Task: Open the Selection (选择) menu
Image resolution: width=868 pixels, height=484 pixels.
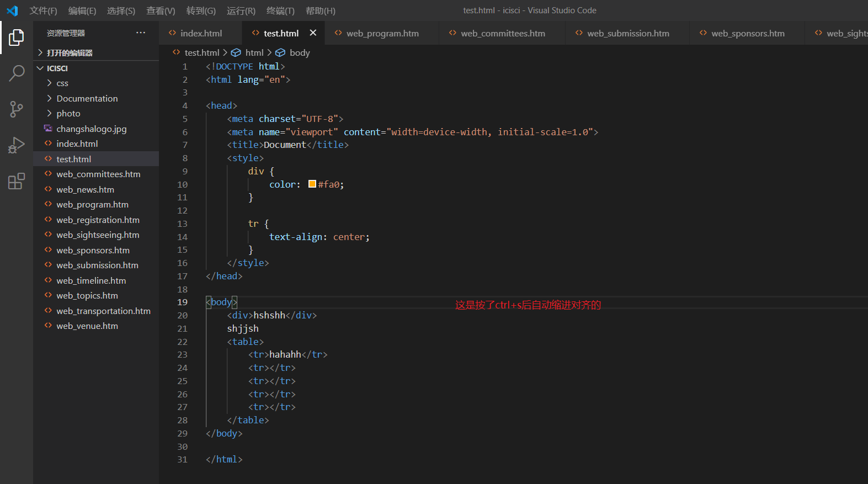Action: (121, 10)
